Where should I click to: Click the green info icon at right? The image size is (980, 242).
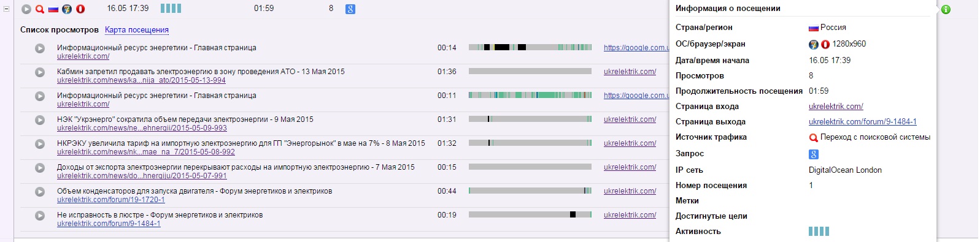(x=946, y=10)
